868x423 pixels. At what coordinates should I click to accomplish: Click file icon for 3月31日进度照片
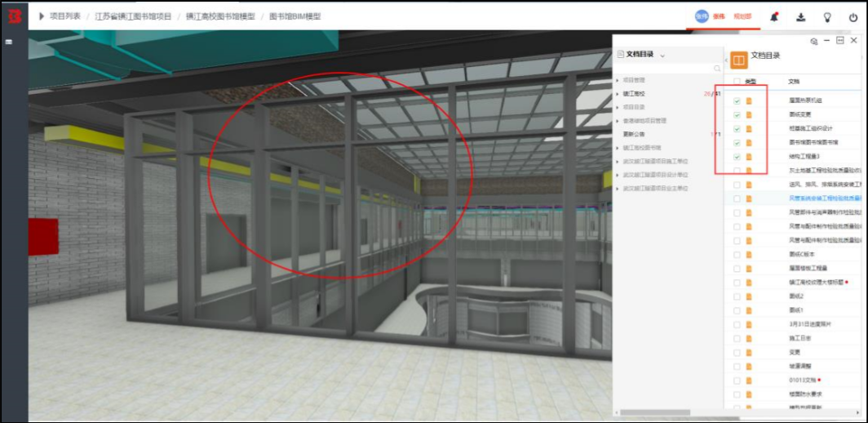tap(749, 324)
